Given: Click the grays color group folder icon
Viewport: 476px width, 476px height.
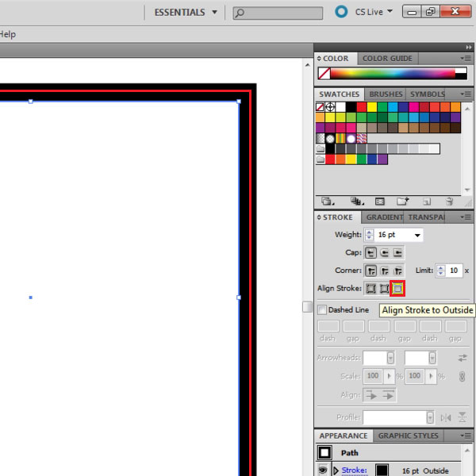Looking at the screenshot, I should (x=321, y=149).
